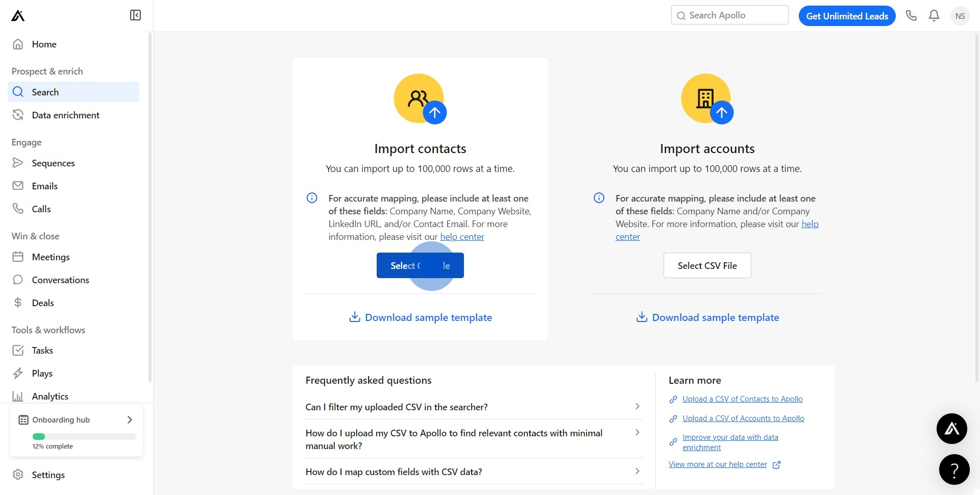Screen dimensions: 980x495
Task: Go to Data enrichment in sidebar
Action: [x=65, y=115]
